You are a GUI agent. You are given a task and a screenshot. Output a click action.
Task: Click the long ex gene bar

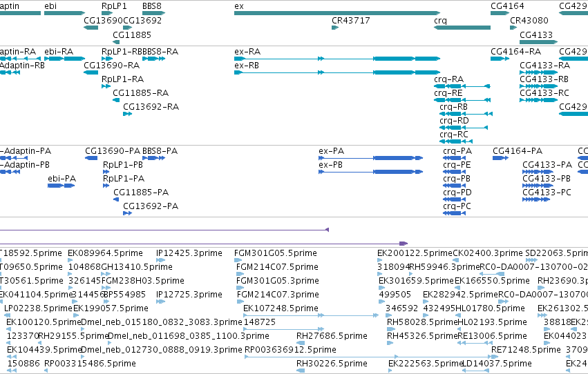coord(337,13)
